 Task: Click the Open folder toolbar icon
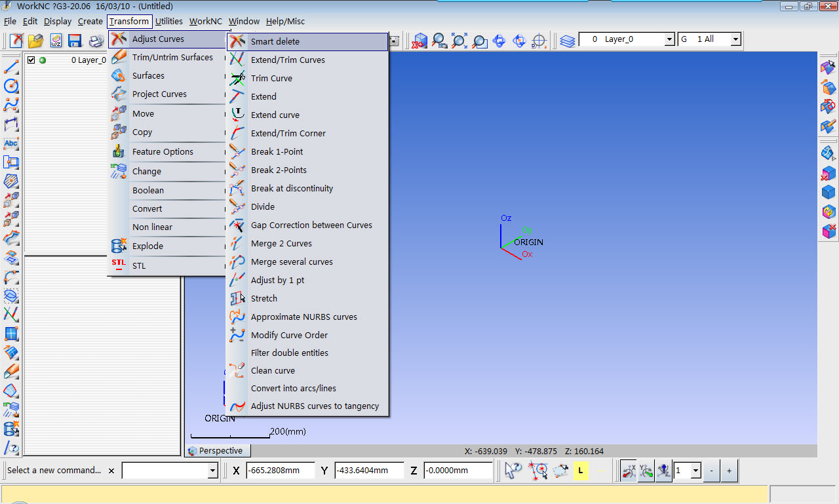pyautogui.click(x=35, y=41)
